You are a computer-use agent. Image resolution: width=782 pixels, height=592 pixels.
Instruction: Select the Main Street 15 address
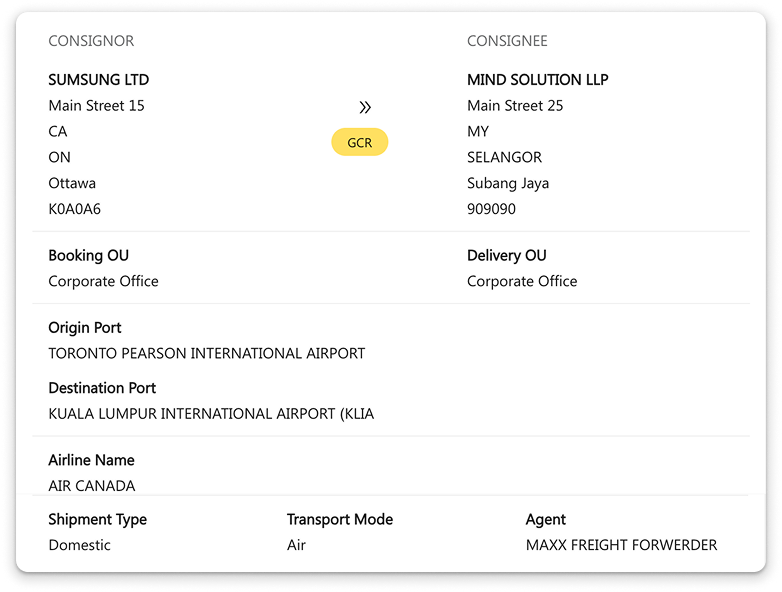tap(96, 106)
